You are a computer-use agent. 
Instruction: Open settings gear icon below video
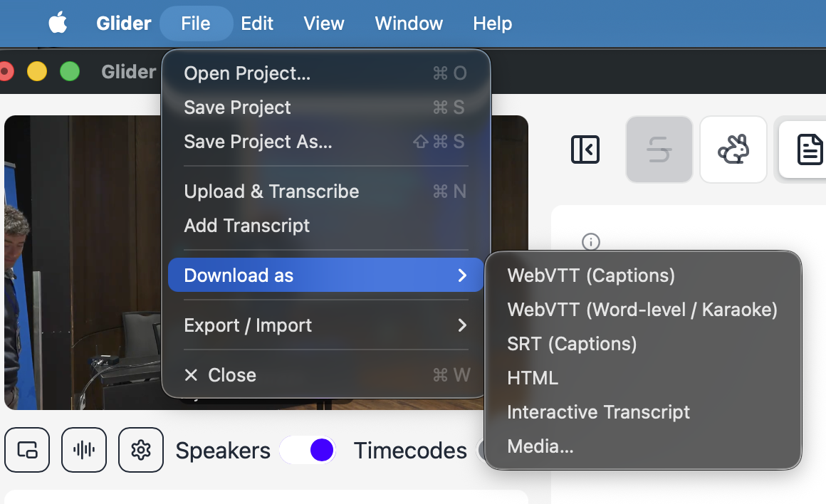point(141,451)
